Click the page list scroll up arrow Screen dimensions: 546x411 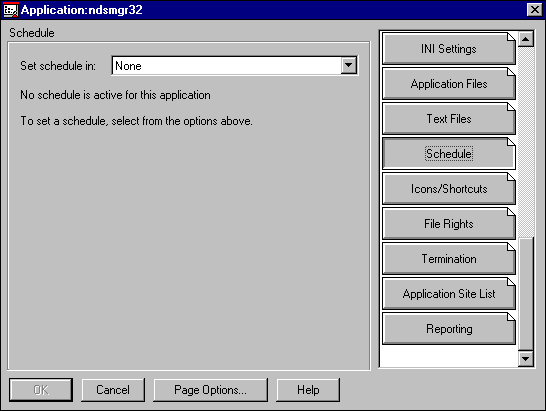pyautogui.click(x=526, y=39)
